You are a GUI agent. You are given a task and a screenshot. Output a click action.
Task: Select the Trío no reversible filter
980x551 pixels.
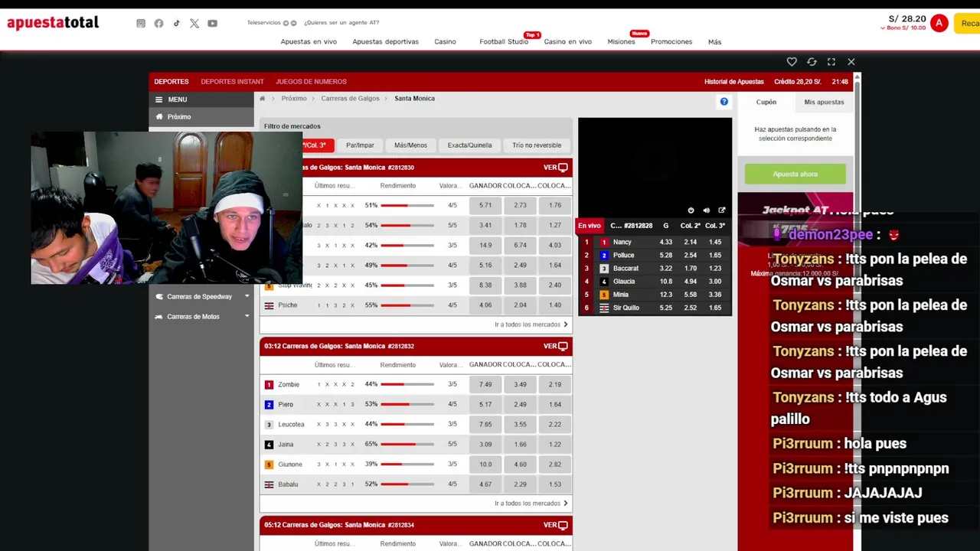(537, 145)
